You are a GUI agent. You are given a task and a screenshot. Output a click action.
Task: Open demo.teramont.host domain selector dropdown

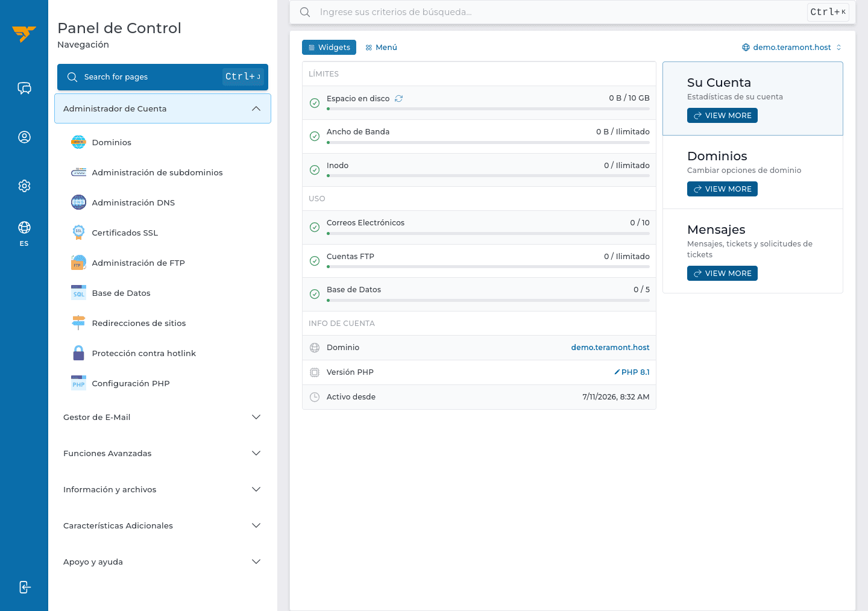[791, 47]
